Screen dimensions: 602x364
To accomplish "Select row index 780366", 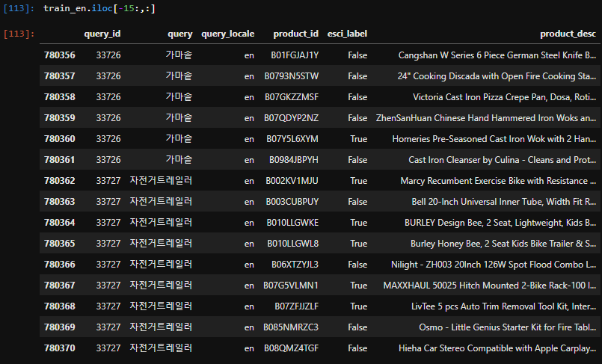I will click(x=60, y=265).
